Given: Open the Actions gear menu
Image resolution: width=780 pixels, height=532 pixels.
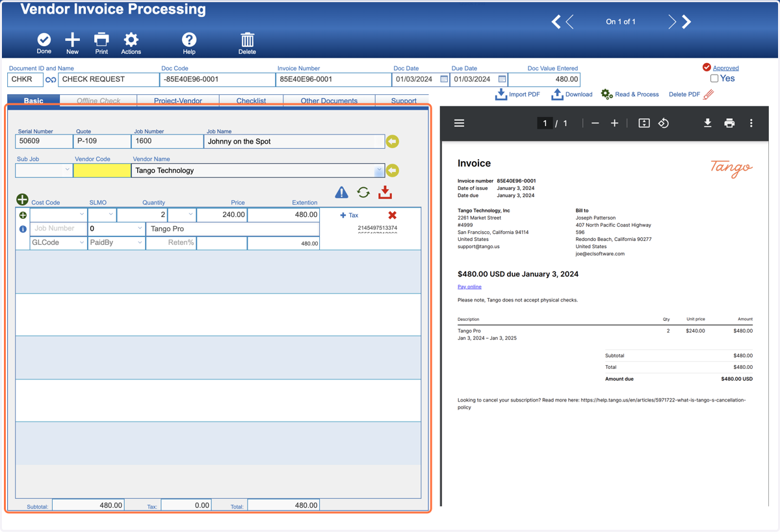Looking at the screenshot, I should click(x=131, y=40).
